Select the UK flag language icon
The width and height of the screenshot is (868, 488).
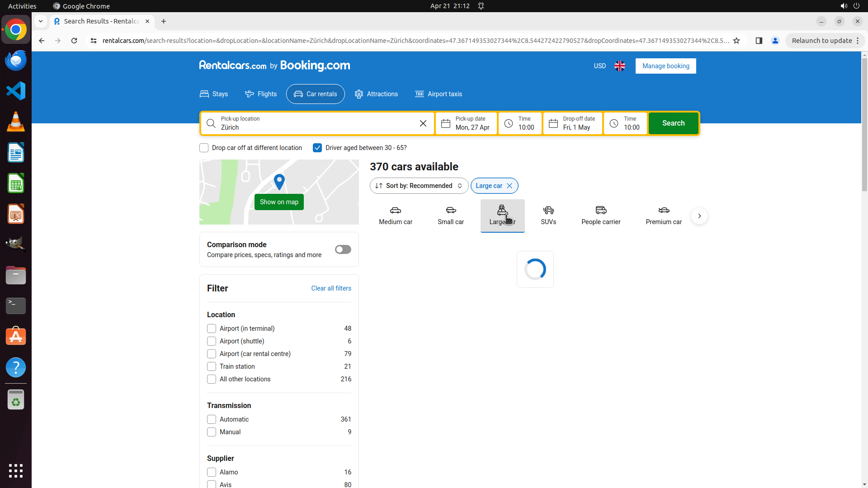(619, 66)
